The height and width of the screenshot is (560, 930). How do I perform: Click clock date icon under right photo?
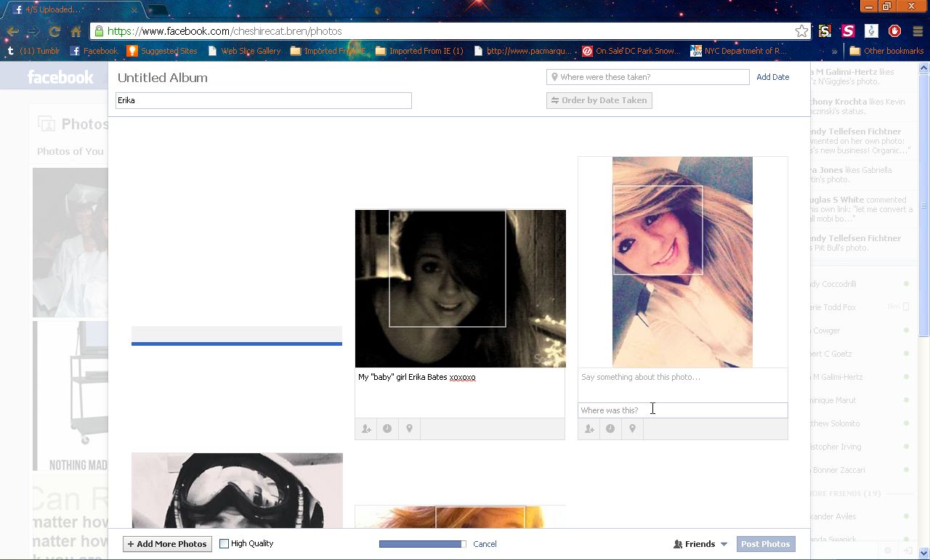pos(610,429)
